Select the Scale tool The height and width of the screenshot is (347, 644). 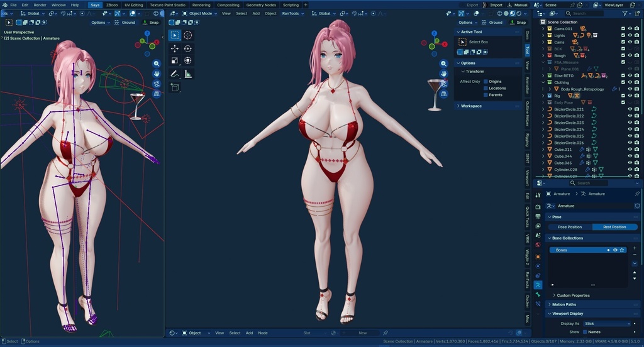pos(175,61)
